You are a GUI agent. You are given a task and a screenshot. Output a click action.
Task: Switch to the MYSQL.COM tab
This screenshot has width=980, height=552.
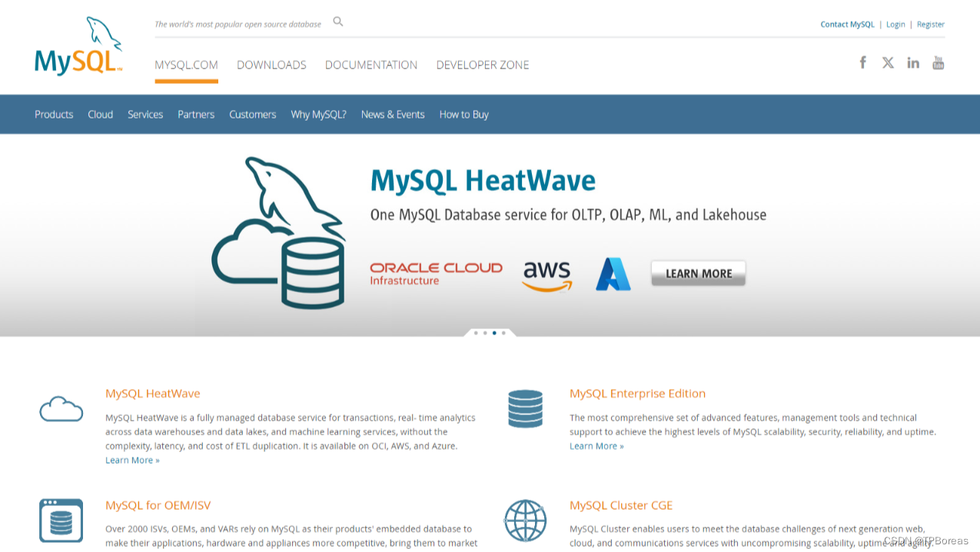(186, 65)
